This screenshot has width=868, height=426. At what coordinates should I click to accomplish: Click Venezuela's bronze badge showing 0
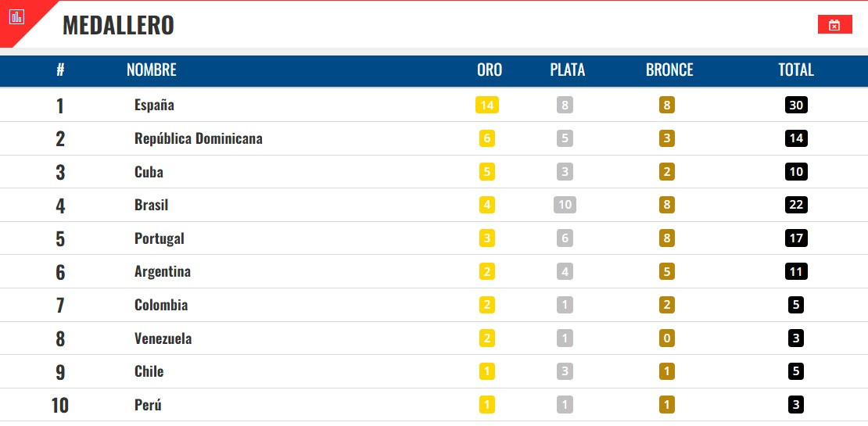[x=667, y=338]
